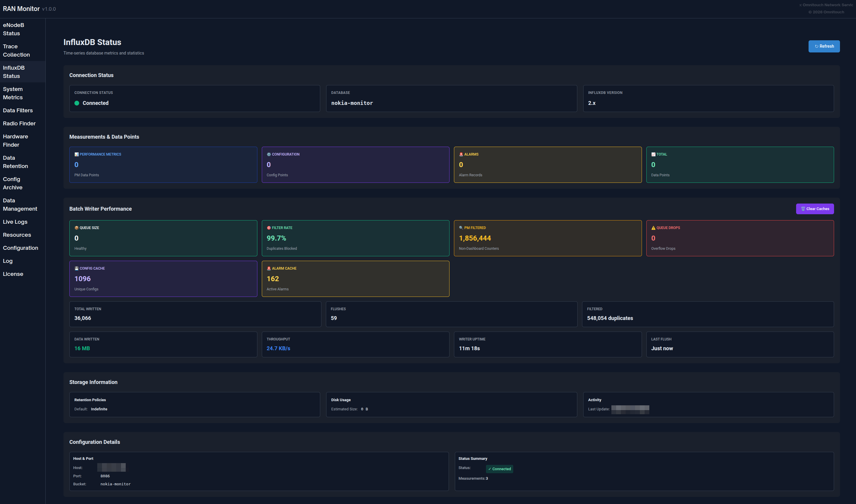
Task: Click the Refresh button
Action: point(824,46)
